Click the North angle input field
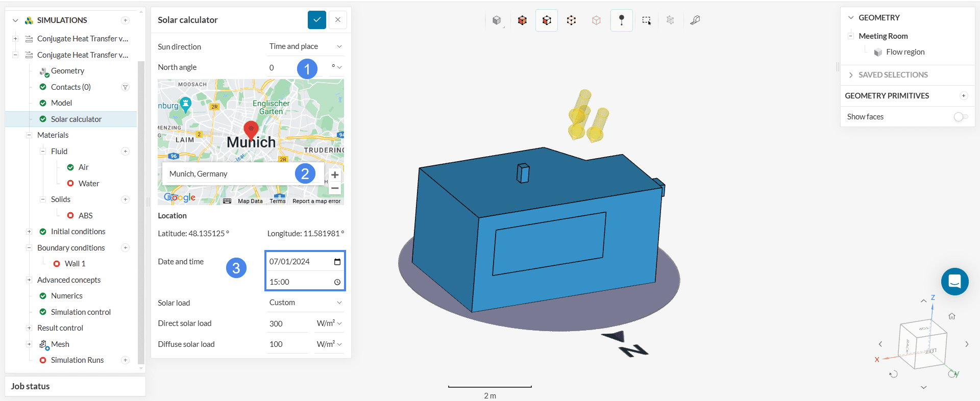 pyautogui.click(x=281, y=67)
